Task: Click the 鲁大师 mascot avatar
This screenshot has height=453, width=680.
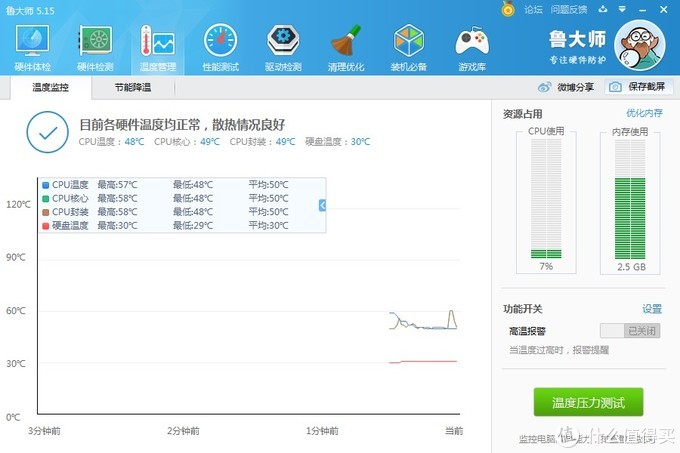Action: [x=640, y=45]
